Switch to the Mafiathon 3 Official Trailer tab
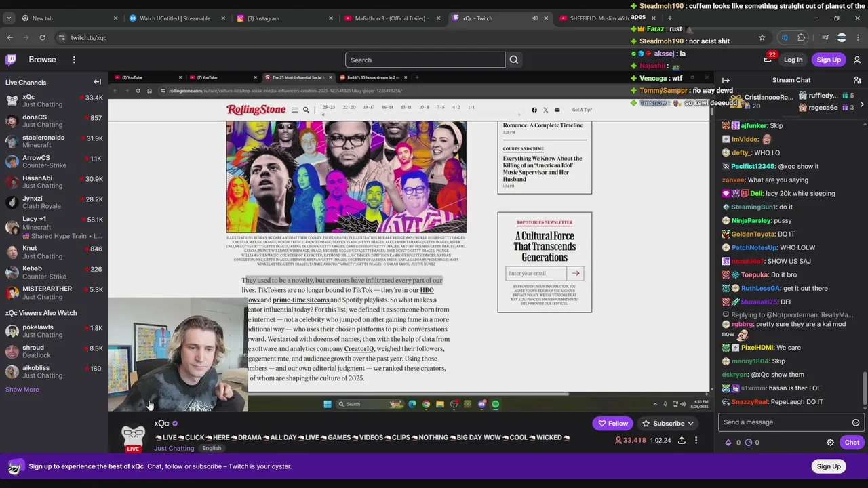This screenshot has height=488, width=868. coord(392,18)
